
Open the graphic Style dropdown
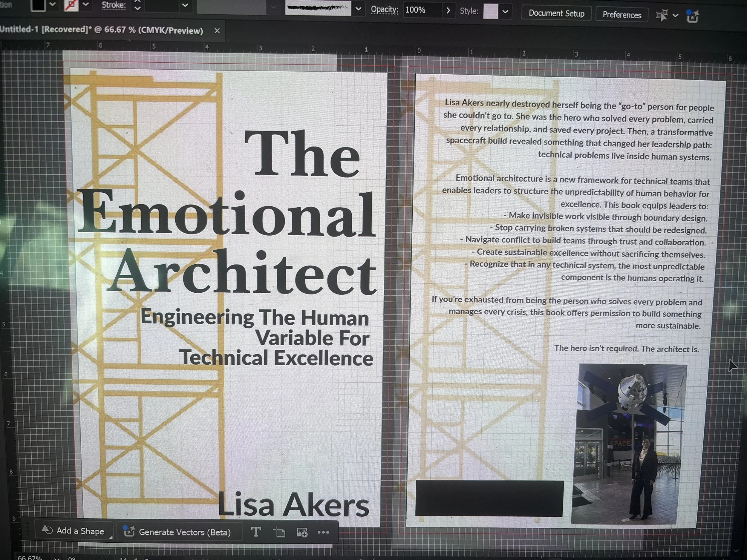(505, 11)
